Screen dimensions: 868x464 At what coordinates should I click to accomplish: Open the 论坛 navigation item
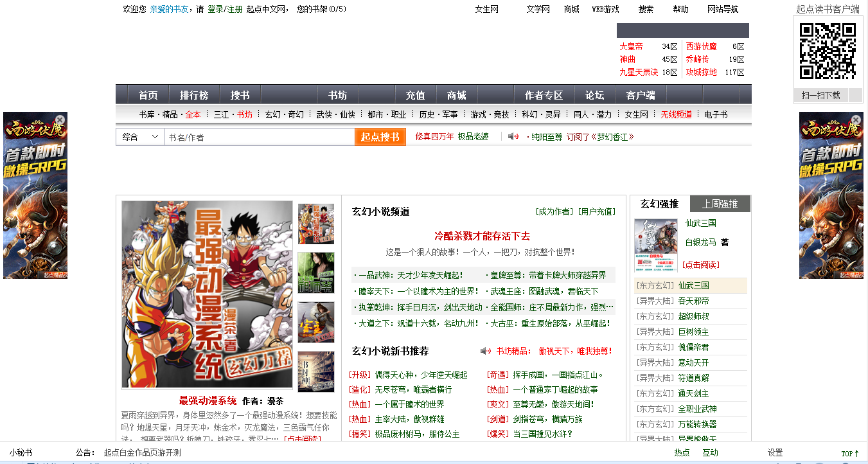pyautogui.click(x=594, y=95)
